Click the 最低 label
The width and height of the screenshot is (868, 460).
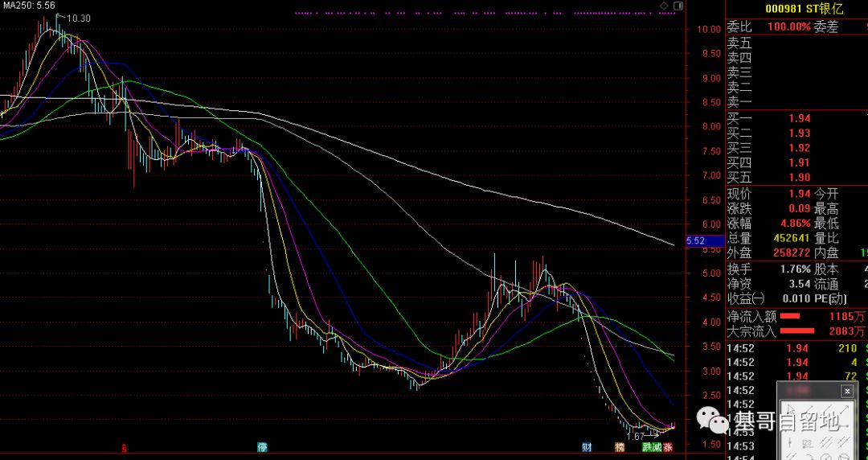[x=826, y=224]
